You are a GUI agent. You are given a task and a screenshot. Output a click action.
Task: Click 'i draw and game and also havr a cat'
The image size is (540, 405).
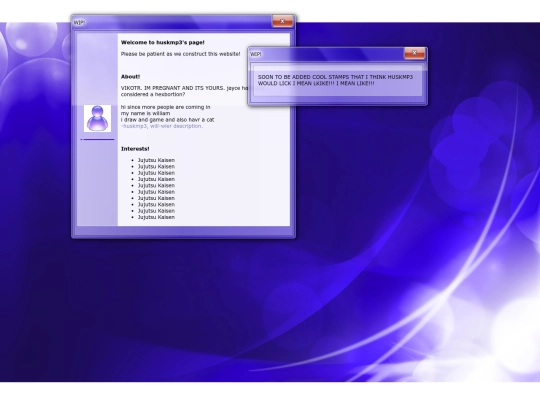point(167,120)
